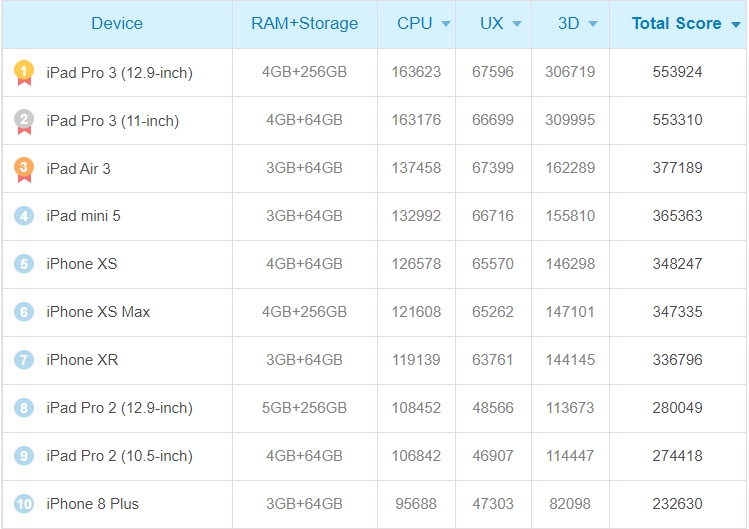Click CPU score 95688
This screenshot has height=529, width=749.
[x=416, y=504]
